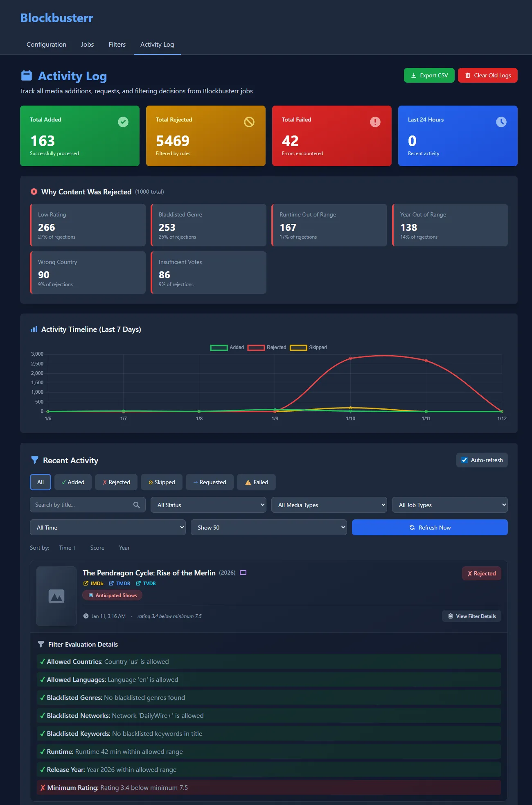This screenshot has width=532, height=805.
Task: Open the All Media Types dropdown
Action: pyautogui.click(x=329, y=505)
